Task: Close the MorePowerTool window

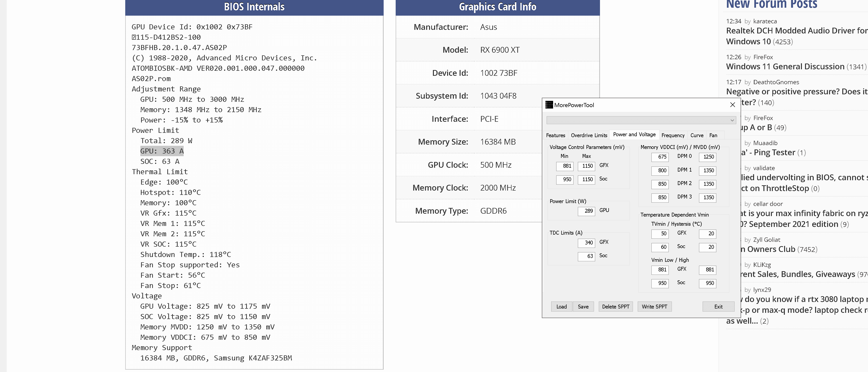Action: pyautogui.click(x=732, y=105)
